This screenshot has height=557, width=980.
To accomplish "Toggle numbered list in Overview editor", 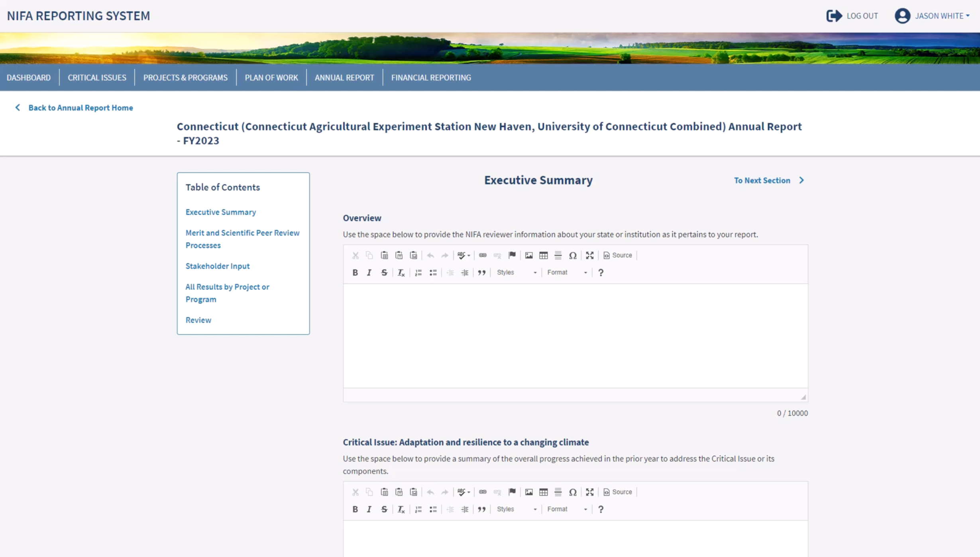I will [418, 273].
